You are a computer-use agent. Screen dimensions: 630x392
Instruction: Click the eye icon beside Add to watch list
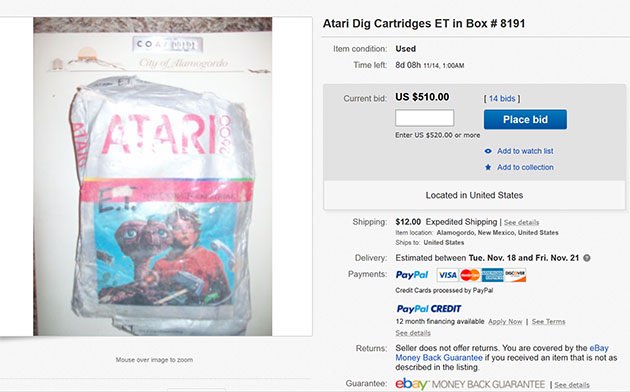pos(488,151)
